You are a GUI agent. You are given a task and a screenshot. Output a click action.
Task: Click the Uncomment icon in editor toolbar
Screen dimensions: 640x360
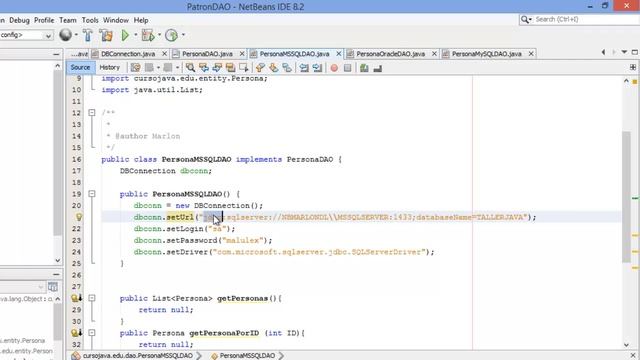[x=378, y=68]
